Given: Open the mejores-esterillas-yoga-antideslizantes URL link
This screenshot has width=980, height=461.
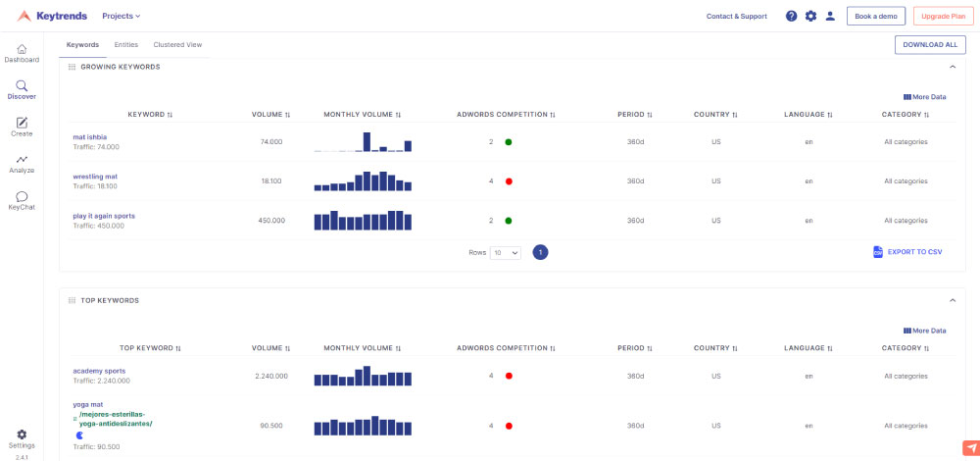Looking at the screenshot, I should [x=116, y=419].
